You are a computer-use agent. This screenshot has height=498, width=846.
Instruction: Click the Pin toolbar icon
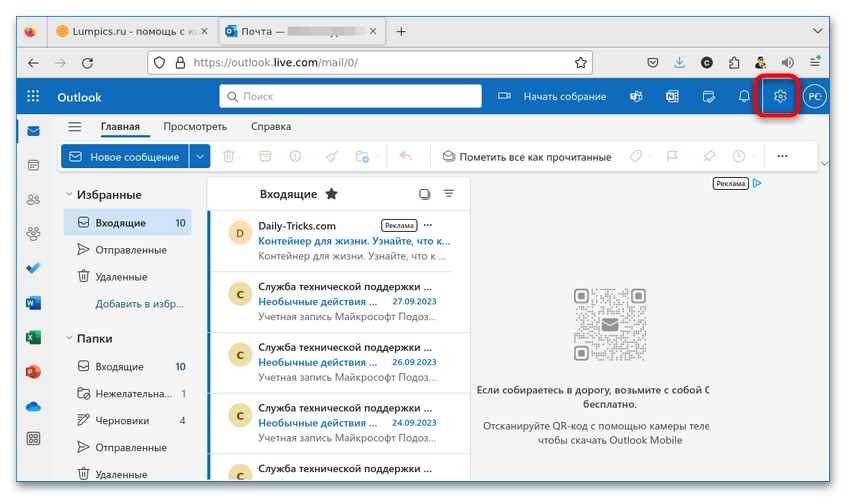(708, 156)
